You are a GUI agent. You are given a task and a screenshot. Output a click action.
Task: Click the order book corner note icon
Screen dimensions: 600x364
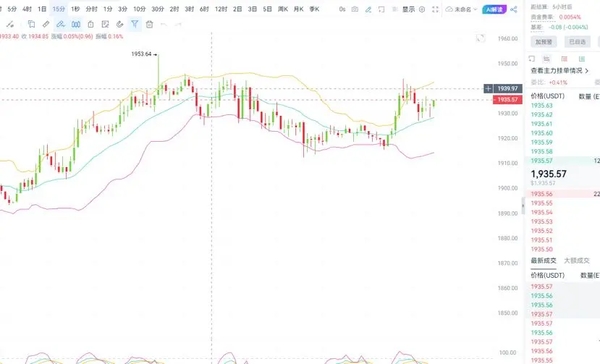[531, 59]
